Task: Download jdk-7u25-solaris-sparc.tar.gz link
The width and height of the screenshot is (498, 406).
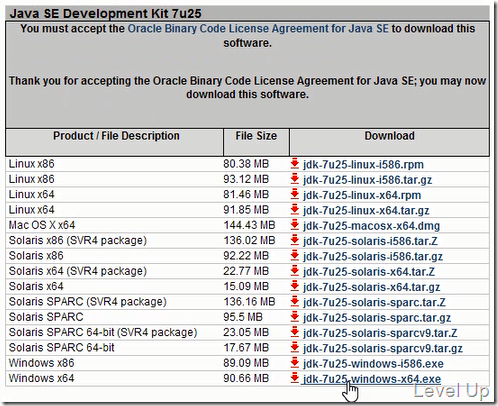Action: coord(377,318)
